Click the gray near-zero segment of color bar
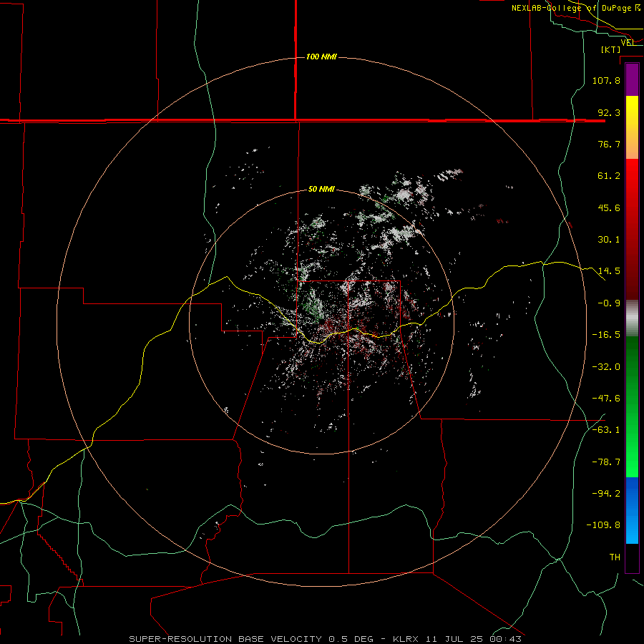644x644 pixels. click(x=632, y=318)
